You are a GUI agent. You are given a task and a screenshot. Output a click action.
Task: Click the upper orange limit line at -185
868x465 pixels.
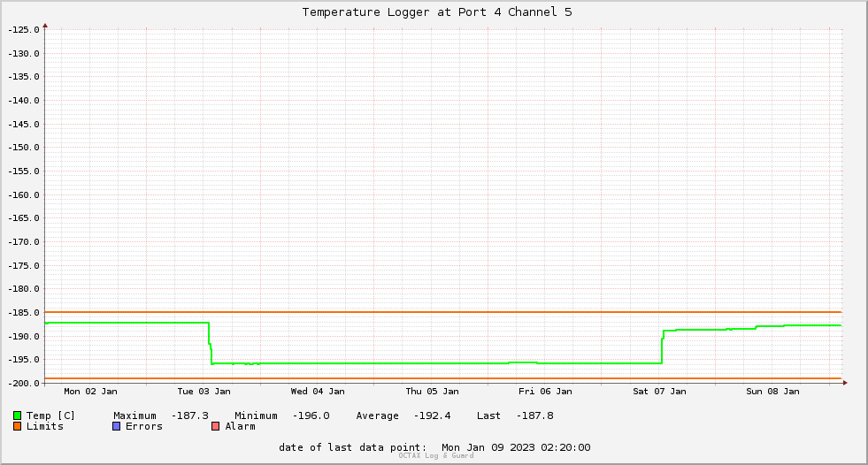click(443, 312)
